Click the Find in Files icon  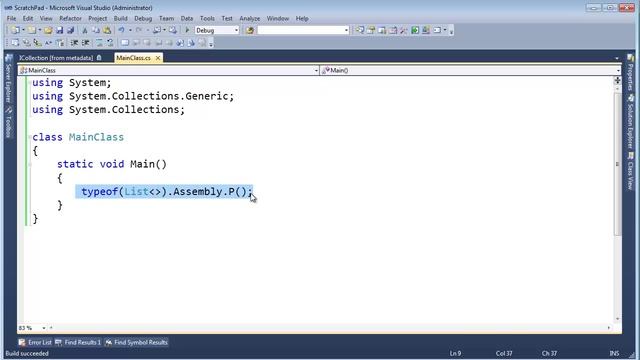pyautogui.click(x=250, y=30)
